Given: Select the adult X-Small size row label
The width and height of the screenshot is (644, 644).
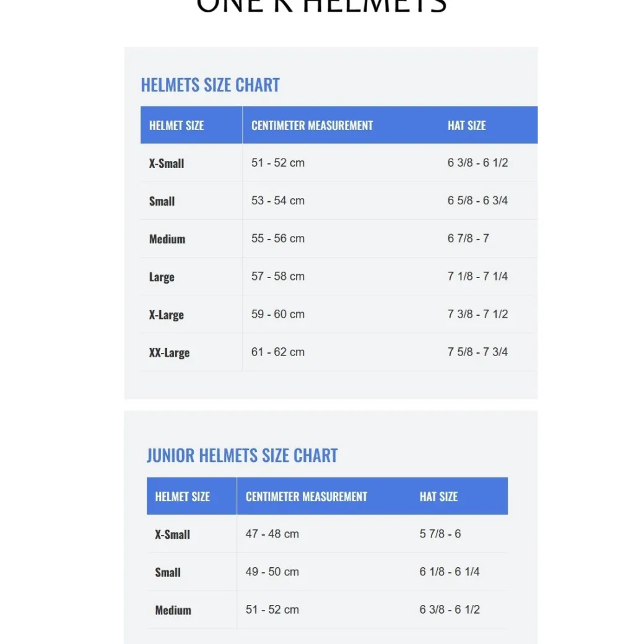Looking at the screenshot, I should 167,163.
